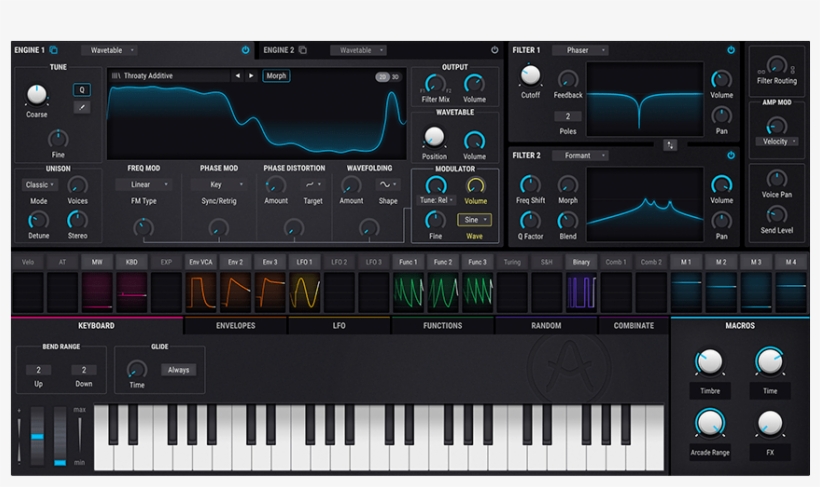820x487 pixels.
Task: Click the Engine 2 copy icon
Action: (x=303, y=50)
